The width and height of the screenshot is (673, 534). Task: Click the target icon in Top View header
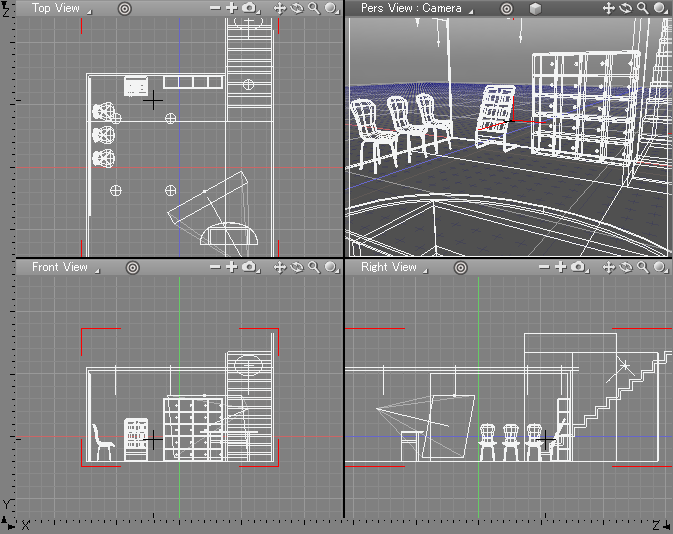(124, 8)
